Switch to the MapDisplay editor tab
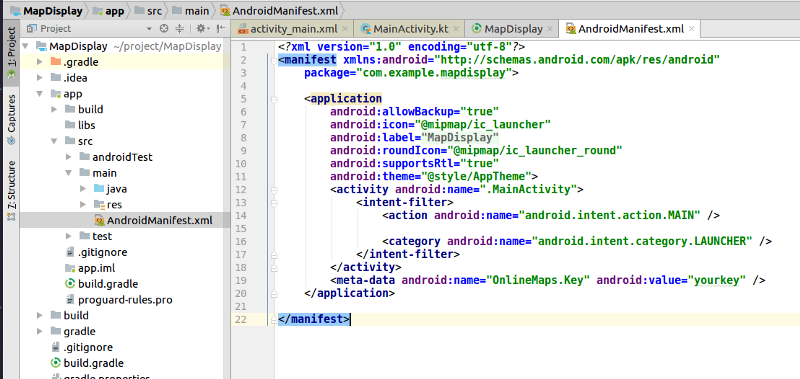The width and height of the screenshot is (800, 379). tap(513, 29)
